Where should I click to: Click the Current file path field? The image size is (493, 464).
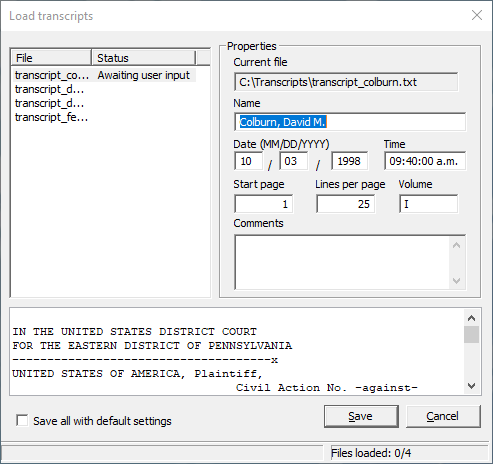point(346,82)
